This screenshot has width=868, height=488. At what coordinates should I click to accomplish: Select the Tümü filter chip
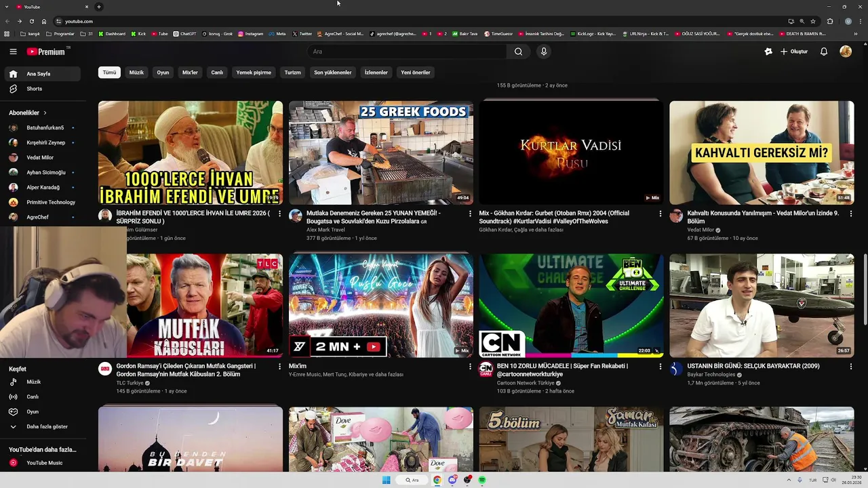109,73
